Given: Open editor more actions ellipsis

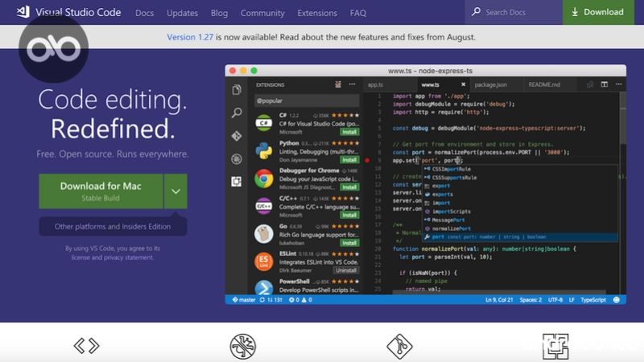Looking at the screenshot, I should pyautogui.click(x=618, y=84).
